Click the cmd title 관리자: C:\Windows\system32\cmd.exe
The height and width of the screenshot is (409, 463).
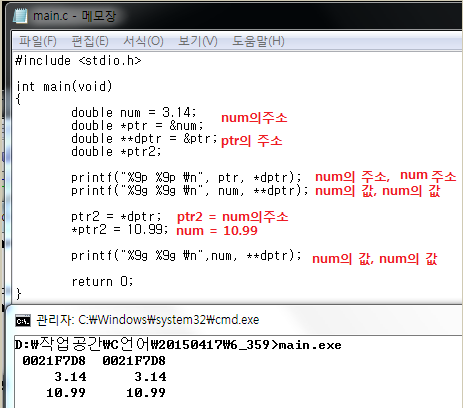click(x=148, y=320)
